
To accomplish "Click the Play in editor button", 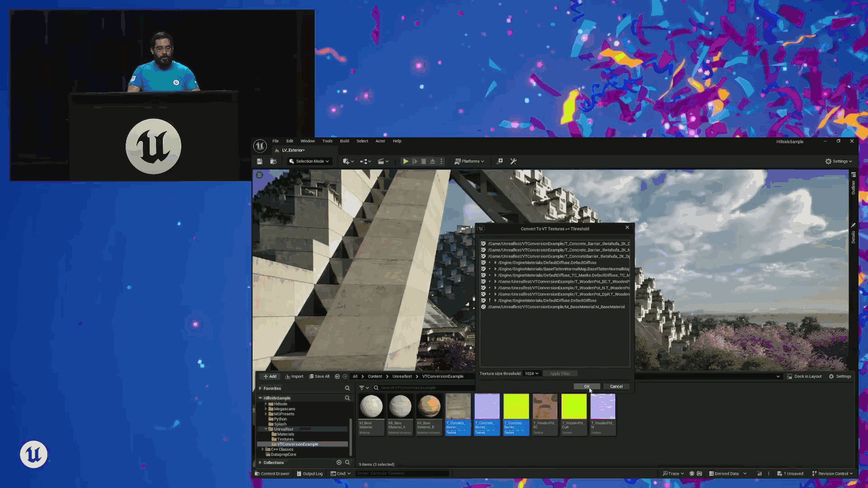I will 405,161.
